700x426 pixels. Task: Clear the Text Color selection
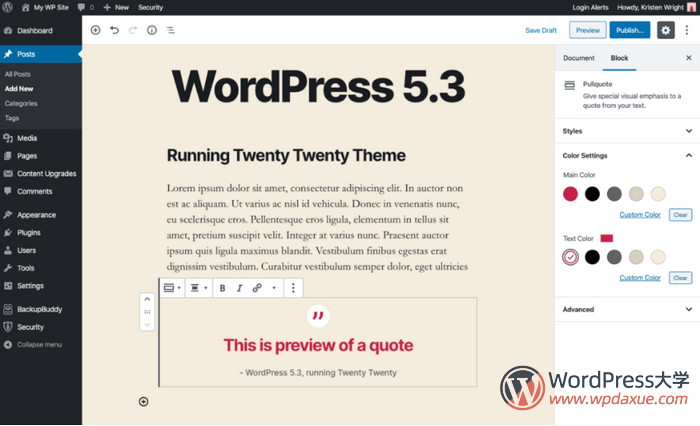point(680,278)
